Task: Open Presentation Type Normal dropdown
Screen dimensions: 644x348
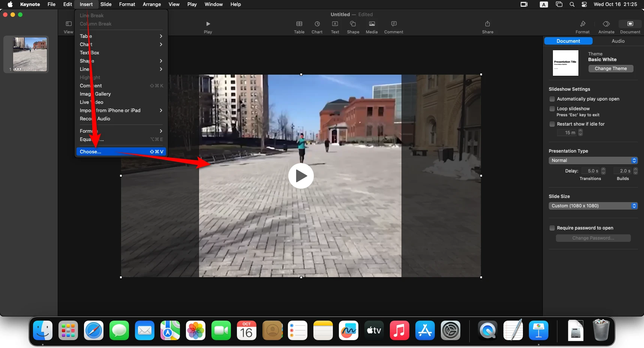Action: click(593, 160)
